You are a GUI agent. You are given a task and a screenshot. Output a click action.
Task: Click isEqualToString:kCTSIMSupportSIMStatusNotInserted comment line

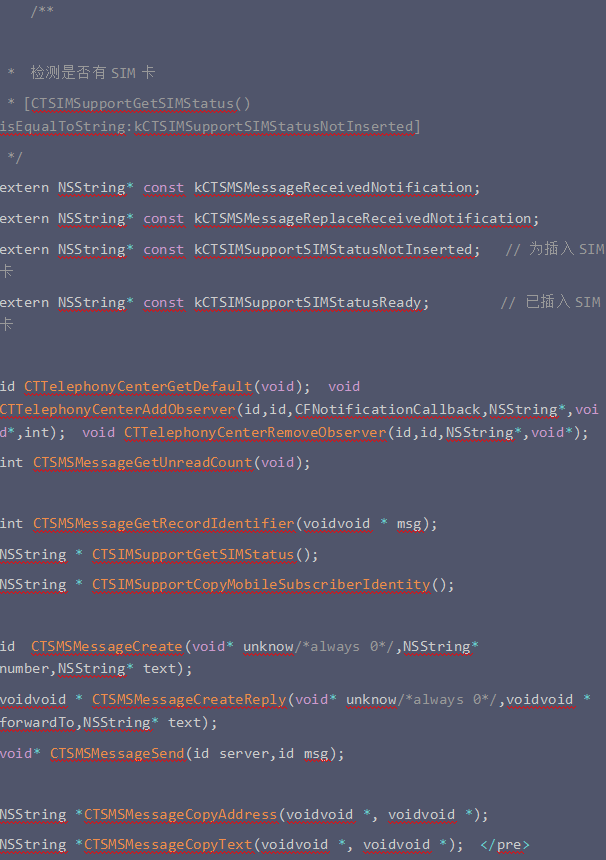coord(210,127)
